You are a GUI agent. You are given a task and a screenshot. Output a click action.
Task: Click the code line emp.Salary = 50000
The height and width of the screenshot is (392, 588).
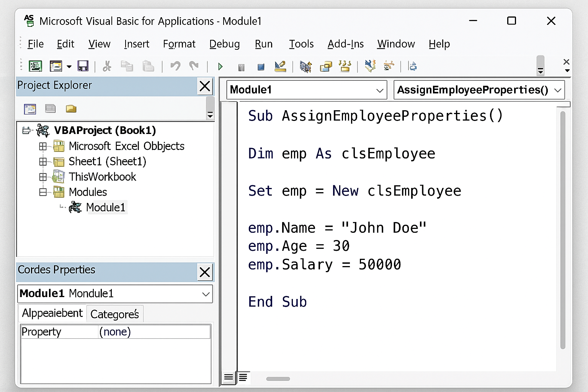325,265
